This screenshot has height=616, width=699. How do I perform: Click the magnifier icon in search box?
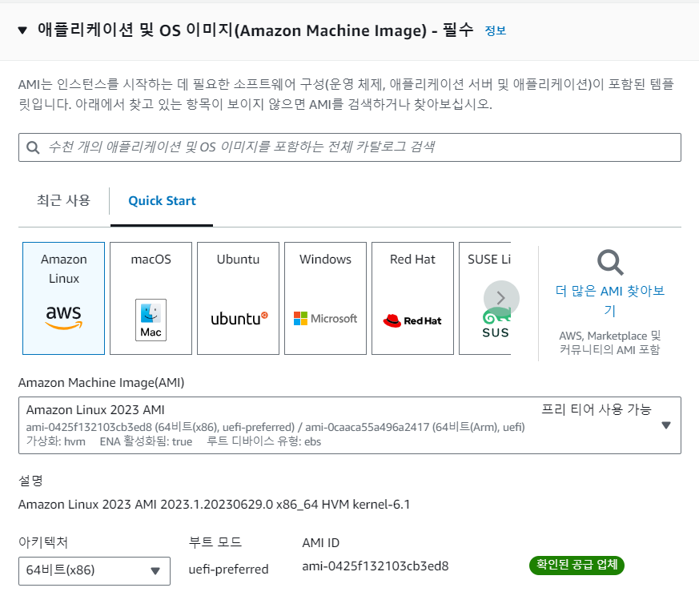[x=33, y=147]
